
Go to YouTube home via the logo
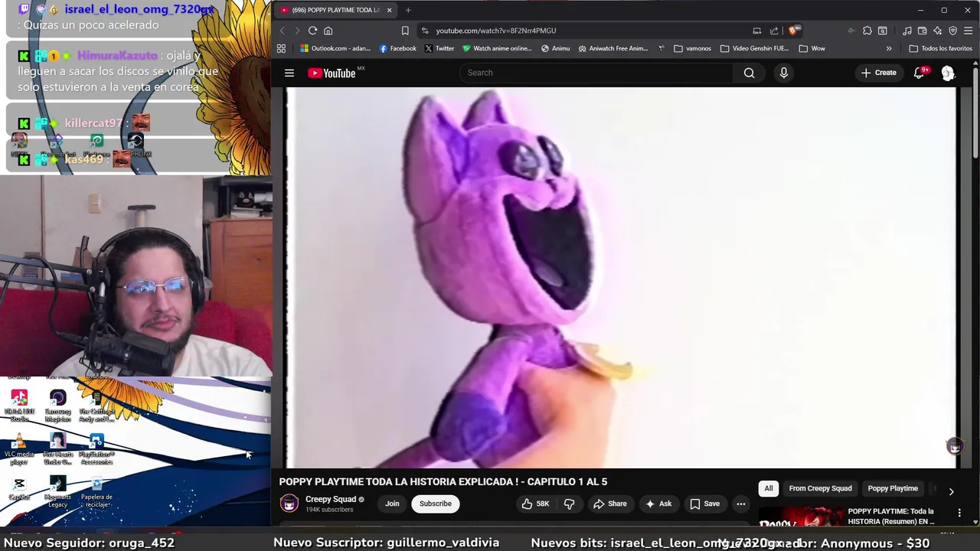point(332,73)
